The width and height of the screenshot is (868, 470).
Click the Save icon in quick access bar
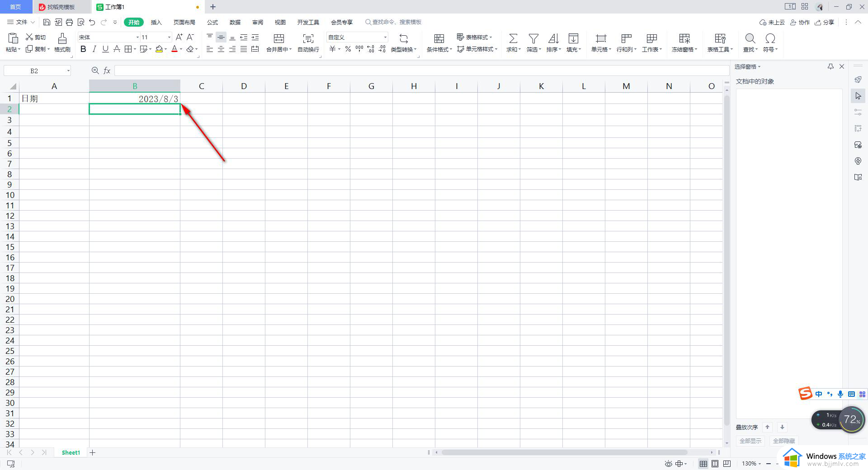(x=47, y=22)
